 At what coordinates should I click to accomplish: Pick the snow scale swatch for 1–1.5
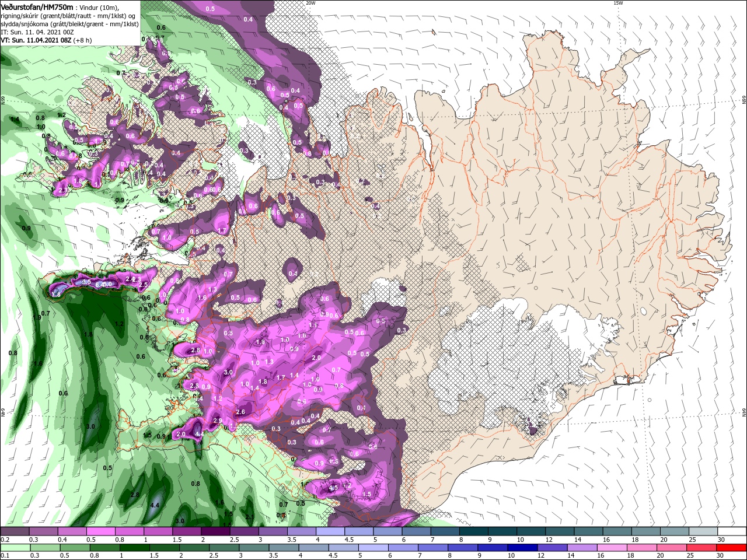(158, 531)
